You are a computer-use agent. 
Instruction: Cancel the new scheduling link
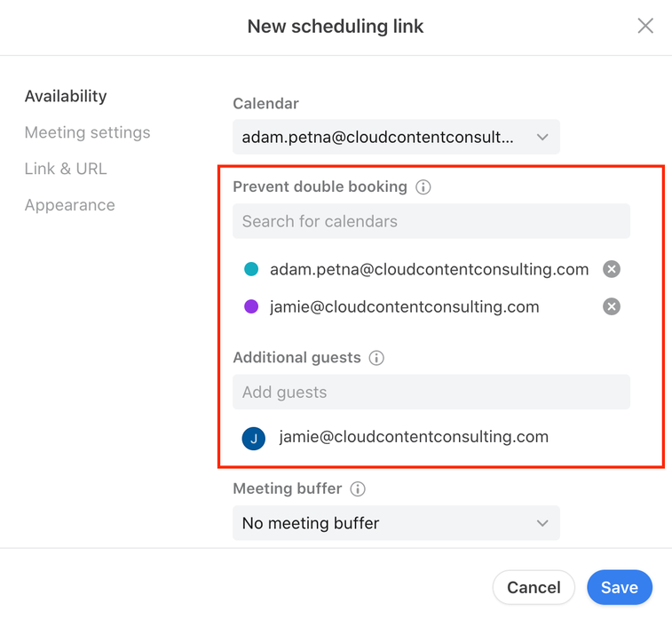point(534,587)
